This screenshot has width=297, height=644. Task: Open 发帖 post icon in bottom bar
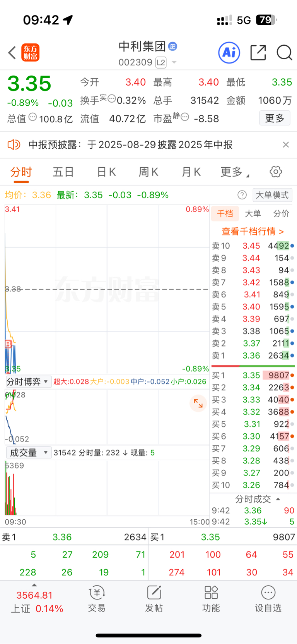click(x=154, y=599)
